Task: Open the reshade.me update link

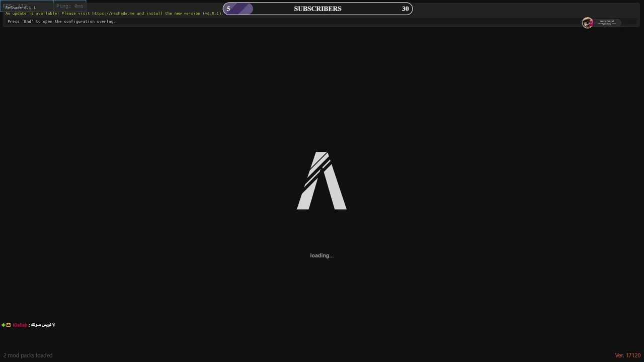Action: [113, 14]
